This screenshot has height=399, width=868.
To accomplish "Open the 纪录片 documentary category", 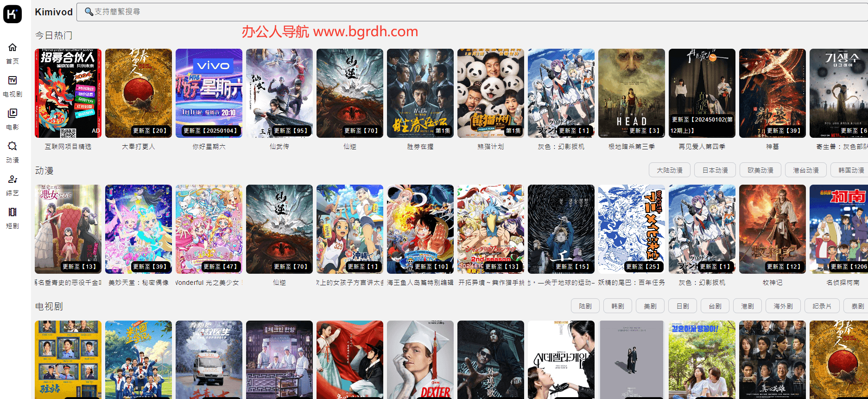I will pos(821,306).
